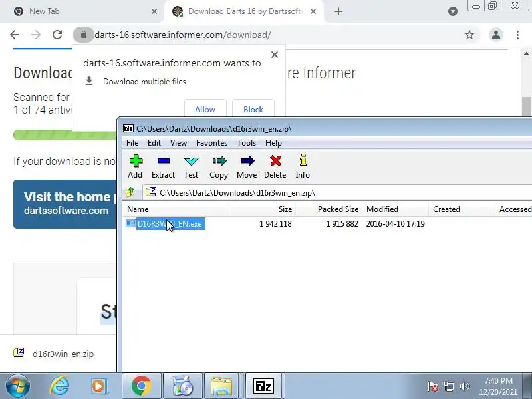This screenshot has width=532, height=399.
Task: Open a new Chrome tab with plus
Action: click(338, 11)
